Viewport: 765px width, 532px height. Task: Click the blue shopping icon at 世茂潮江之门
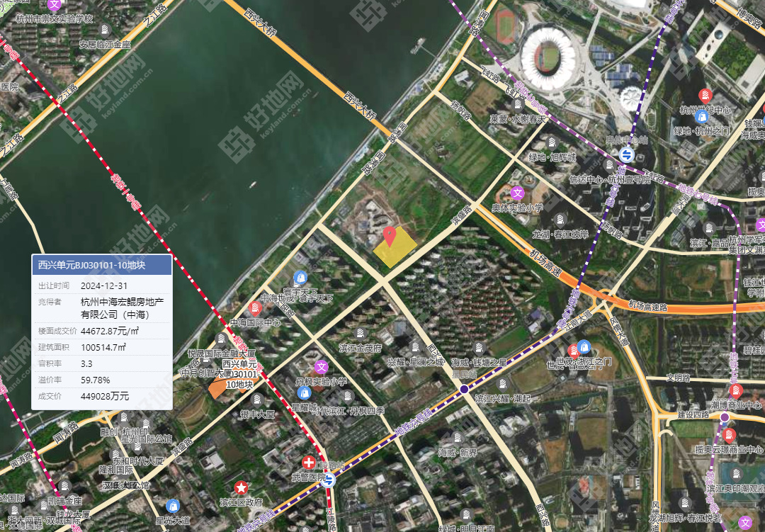[x=584, y=347]
